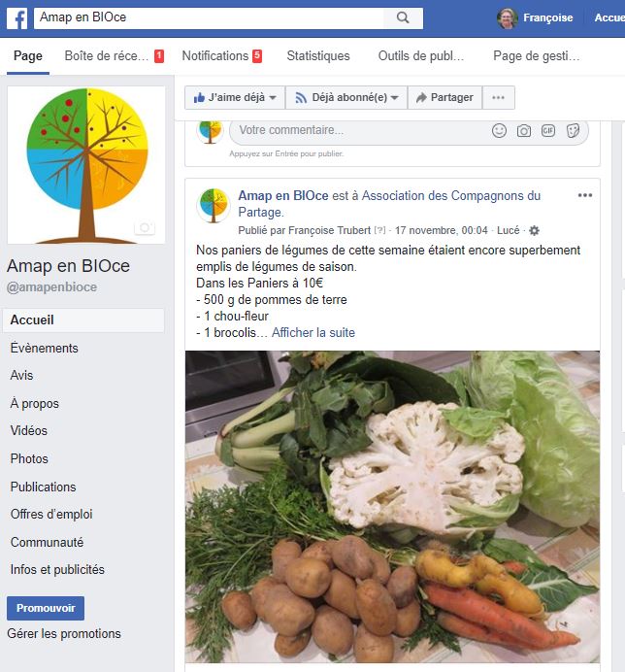
Task: Open the more page actions ellipsis
Action: (498, 98)
